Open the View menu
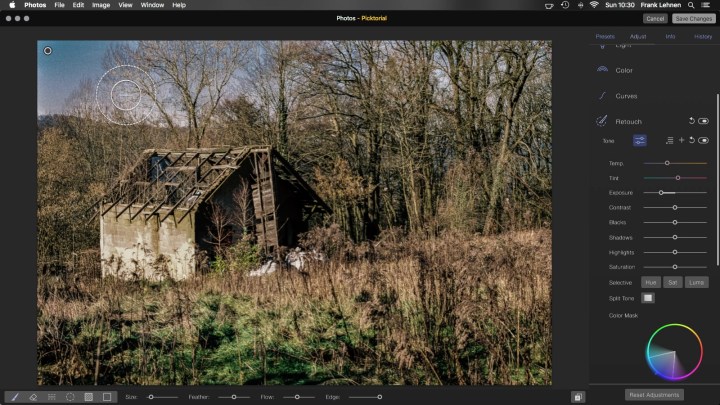The height and width of the screenshot is (405, 720). pyautogui.click(x=125, y=5)
